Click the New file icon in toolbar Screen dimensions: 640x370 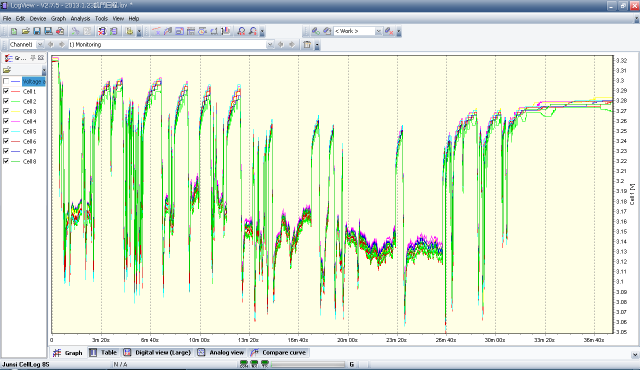[14, 31]
